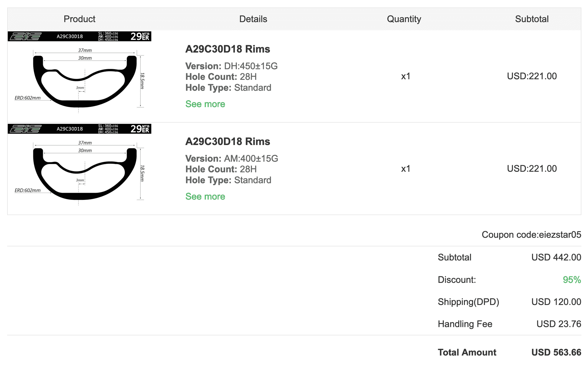Open the A29C30D18 Rims title for the AM version
Image resolution: width=588 pixels, height=367 pixels.
point(227,142)
